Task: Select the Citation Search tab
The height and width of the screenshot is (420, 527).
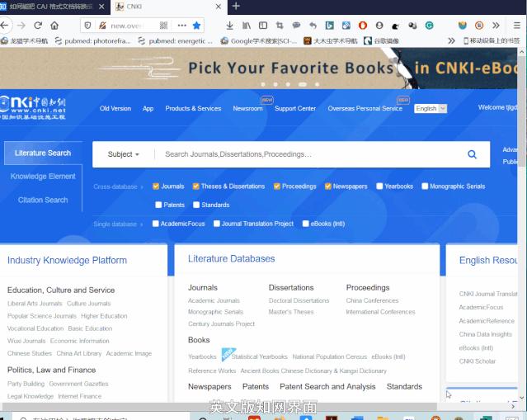Action: coord(43,200)
